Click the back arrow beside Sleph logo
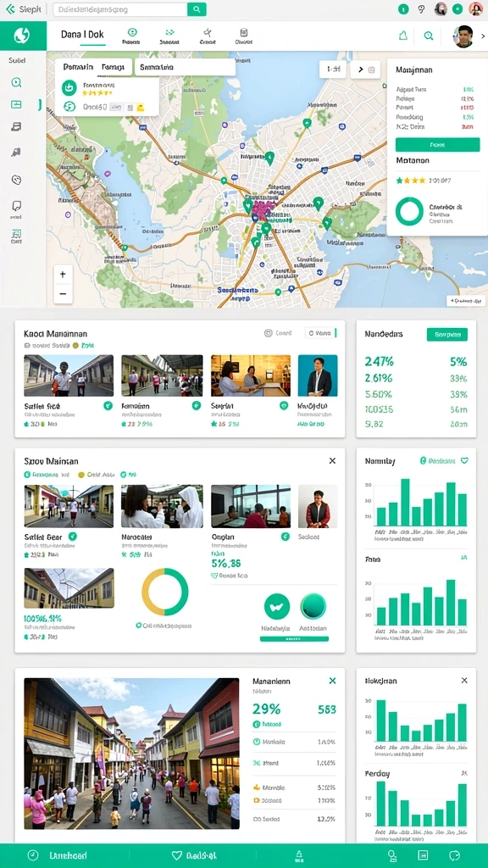Image resolution: width=488 pixels, height=868 pixels. 10,8
